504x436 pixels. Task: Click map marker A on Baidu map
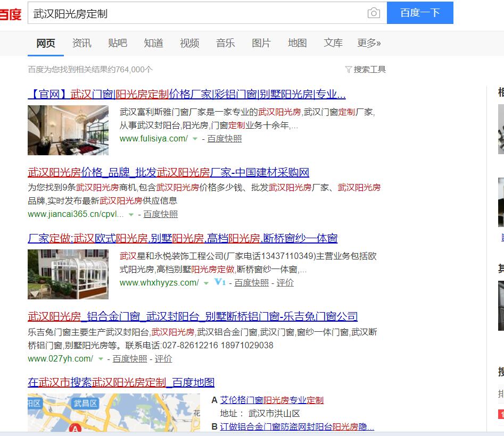click(76, 429)
